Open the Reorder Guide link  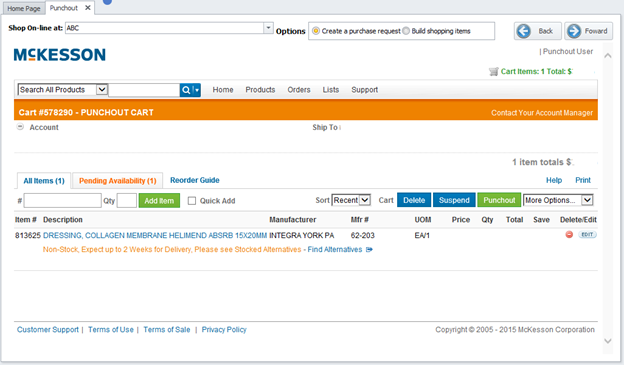(x=195, y=180)
